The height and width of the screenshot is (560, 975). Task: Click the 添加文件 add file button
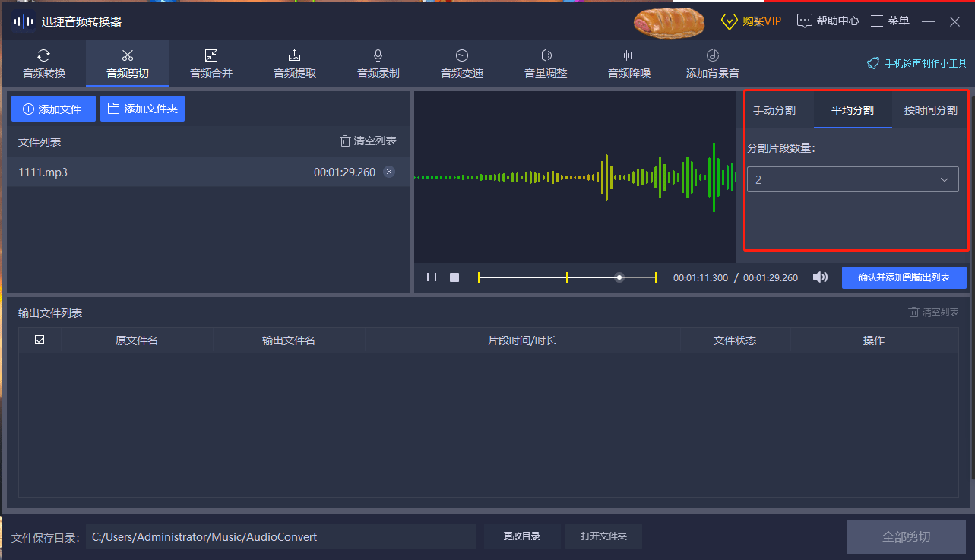pyautogui.click(x=53, y=109)
